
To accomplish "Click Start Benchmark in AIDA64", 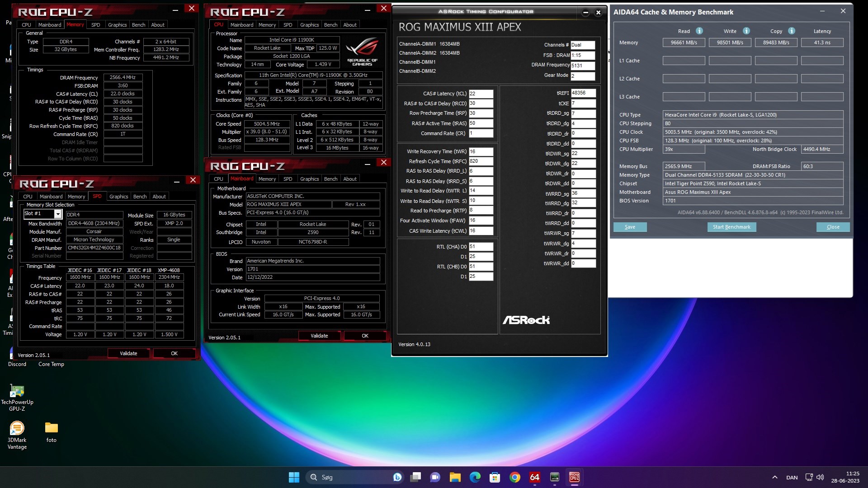I will coord(731,227).
